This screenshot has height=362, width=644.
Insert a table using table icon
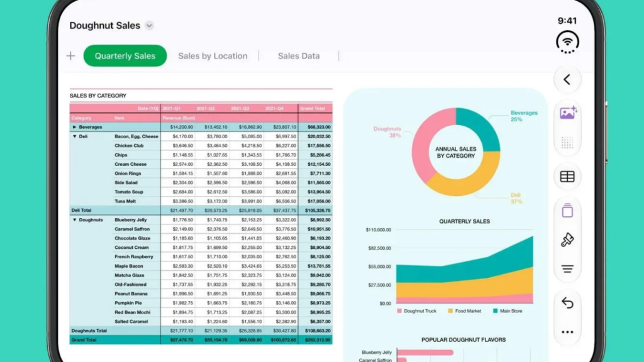567,177
